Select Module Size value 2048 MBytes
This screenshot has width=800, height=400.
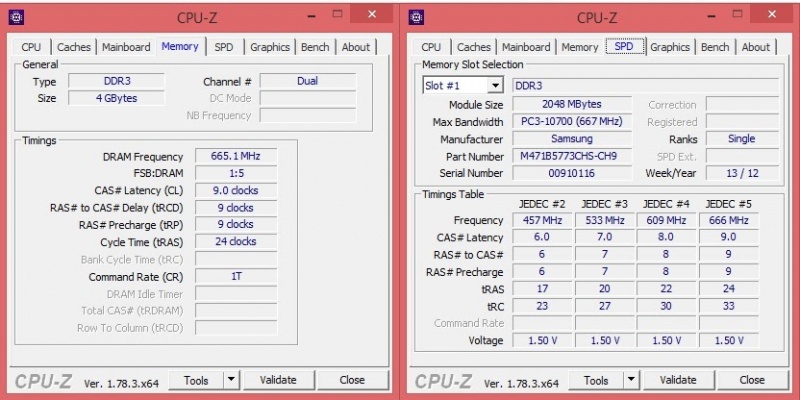(x=572, y=104)
